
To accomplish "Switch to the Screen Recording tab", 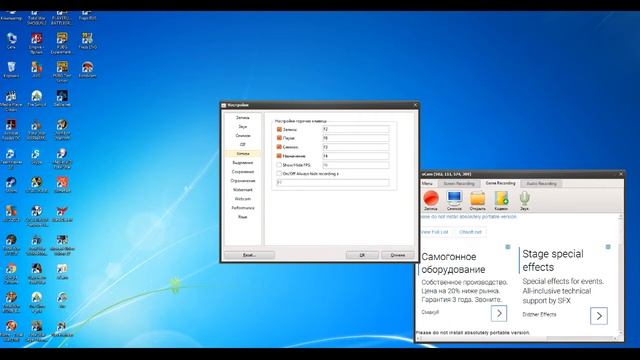I will click(x=459, y=184).
